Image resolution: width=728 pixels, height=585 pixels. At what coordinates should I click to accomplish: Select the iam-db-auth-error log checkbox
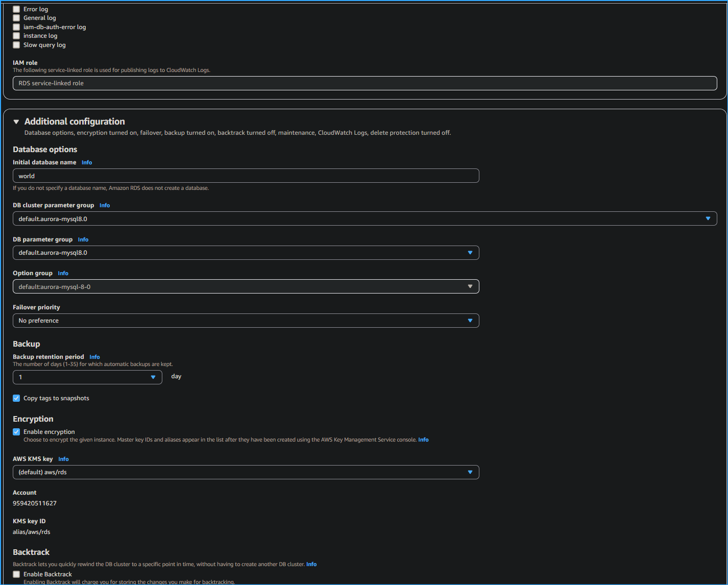(x=16, y=27)
